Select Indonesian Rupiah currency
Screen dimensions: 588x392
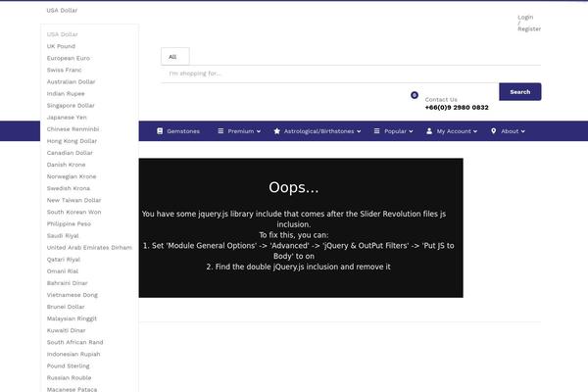point(73,354)
